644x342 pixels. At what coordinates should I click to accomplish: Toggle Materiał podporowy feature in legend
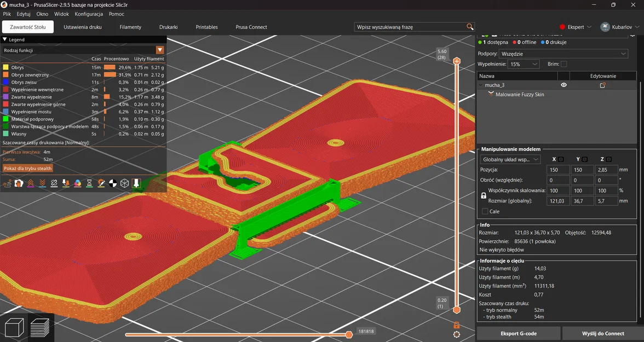[83, 119]
